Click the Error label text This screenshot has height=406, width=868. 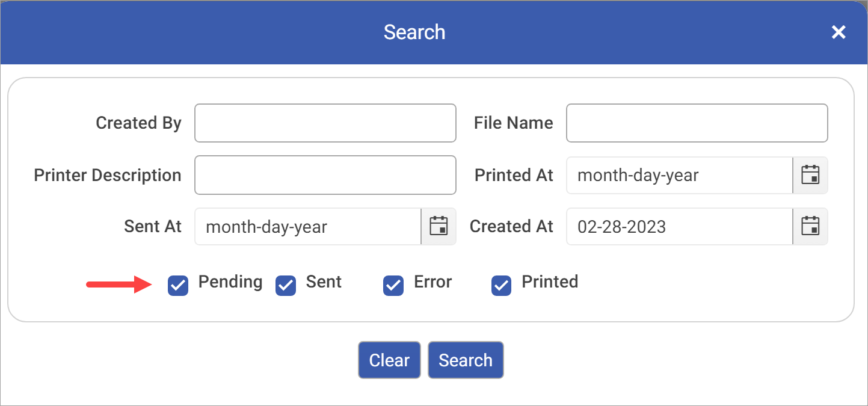click(x=432, y=282)
